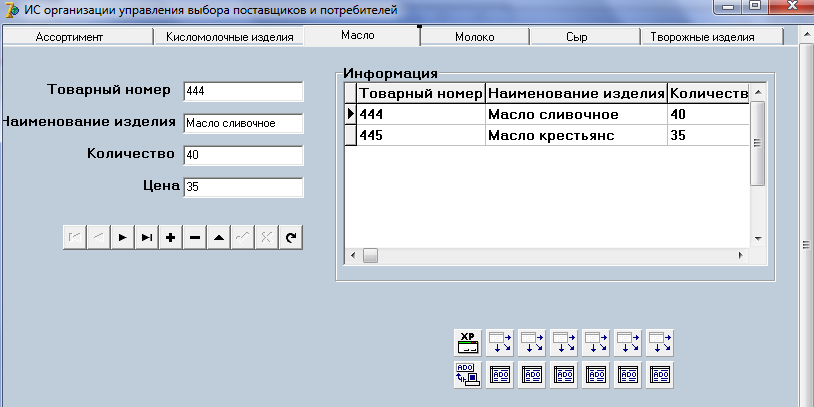
Task: Click the Количеств column header in grid
Action: (709, 93)
